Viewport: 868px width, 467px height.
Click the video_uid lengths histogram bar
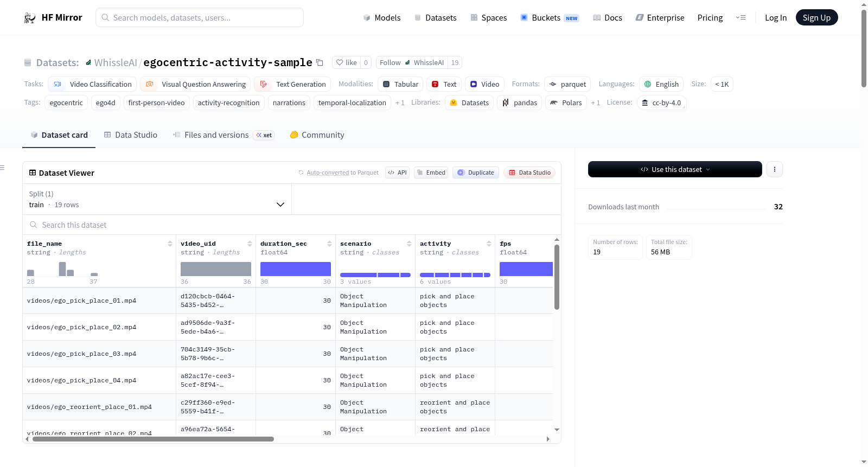216,269
